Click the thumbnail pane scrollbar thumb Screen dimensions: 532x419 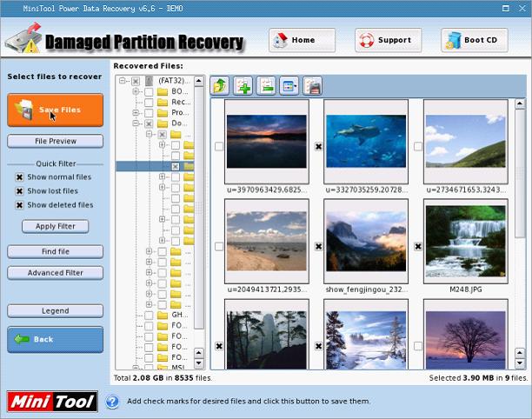coord(520,173)
